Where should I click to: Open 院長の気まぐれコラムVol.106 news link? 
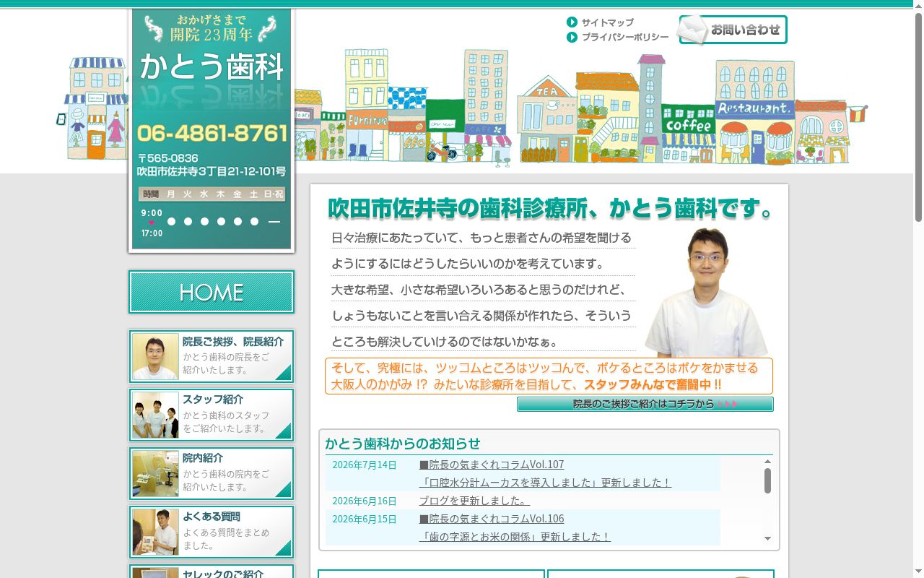point(492,518)
